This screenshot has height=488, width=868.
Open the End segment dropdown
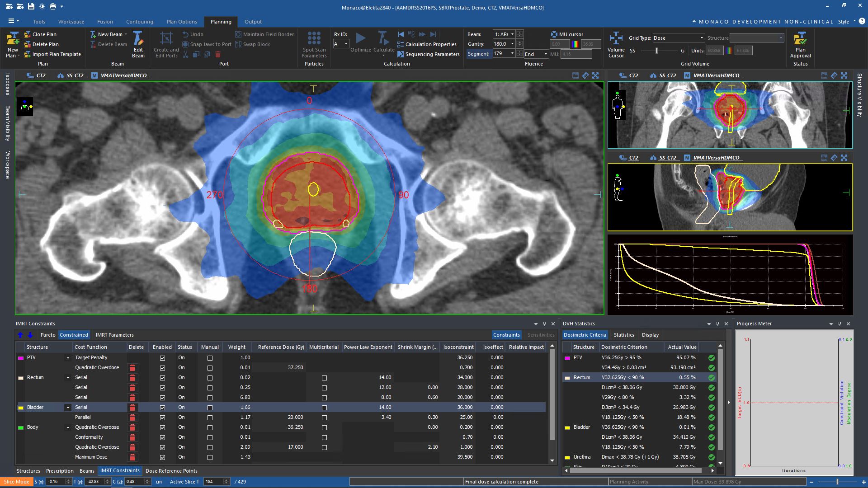click(546, 54)
